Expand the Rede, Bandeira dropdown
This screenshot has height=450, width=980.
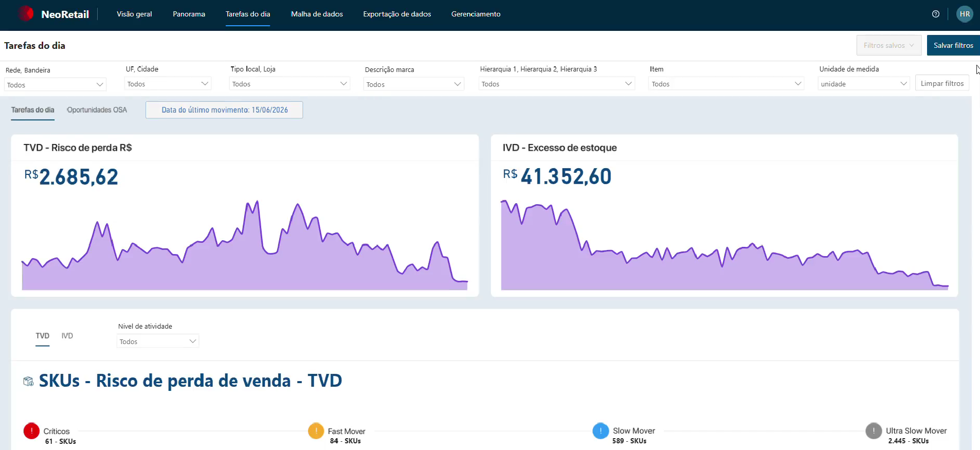(x=55, y=84)
